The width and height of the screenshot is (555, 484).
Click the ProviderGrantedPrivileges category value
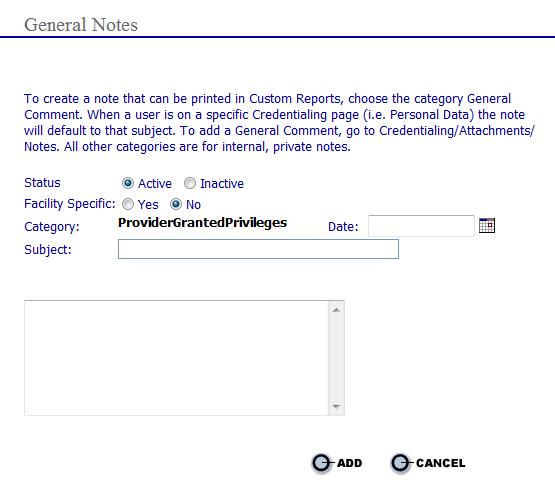tap(202, 223)
